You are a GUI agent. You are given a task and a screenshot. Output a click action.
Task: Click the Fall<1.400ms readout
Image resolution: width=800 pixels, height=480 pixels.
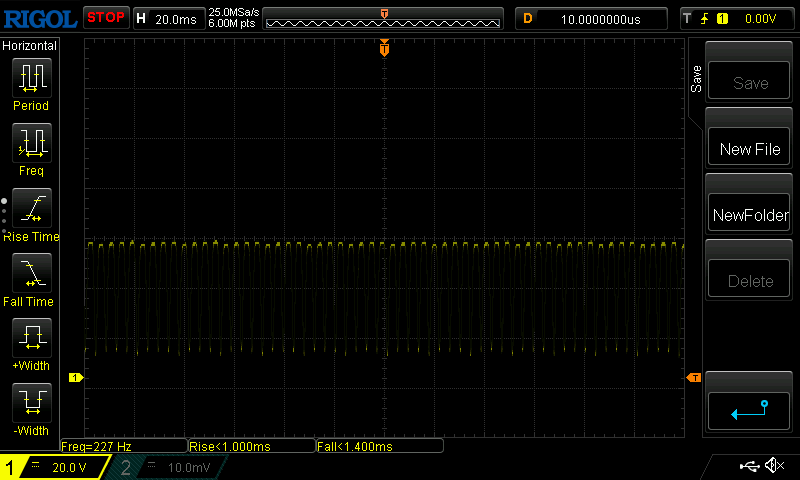coord(380,446)
